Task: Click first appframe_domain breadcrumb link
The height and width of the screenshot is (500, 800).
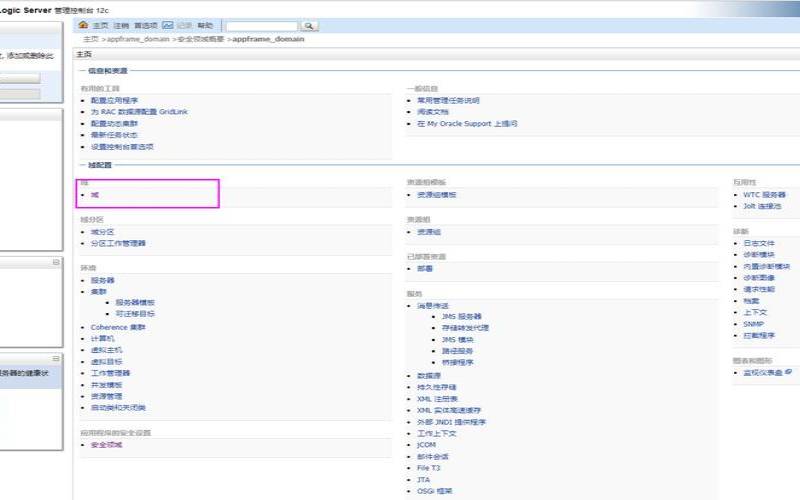Action: [138, 39]
